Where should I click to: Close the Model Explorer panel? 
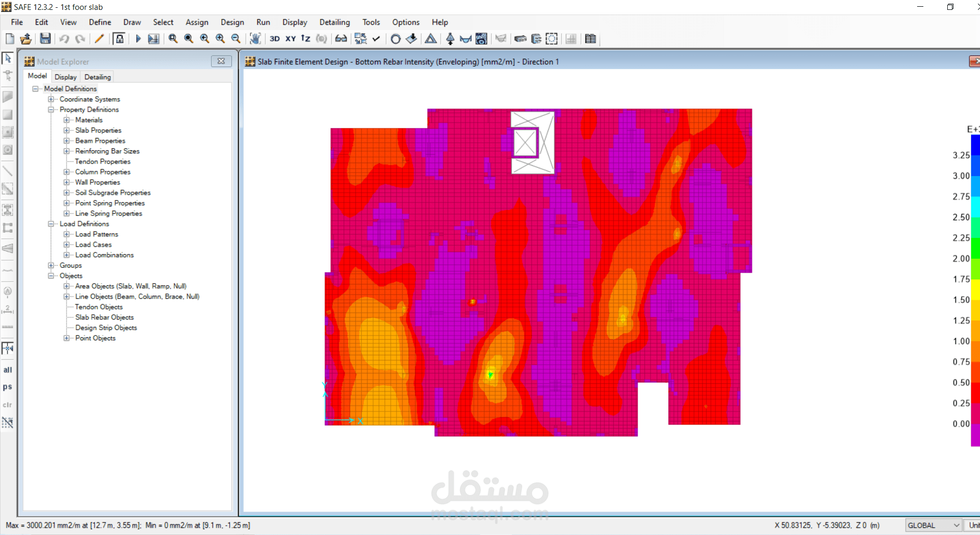click(x=221, y=61)
